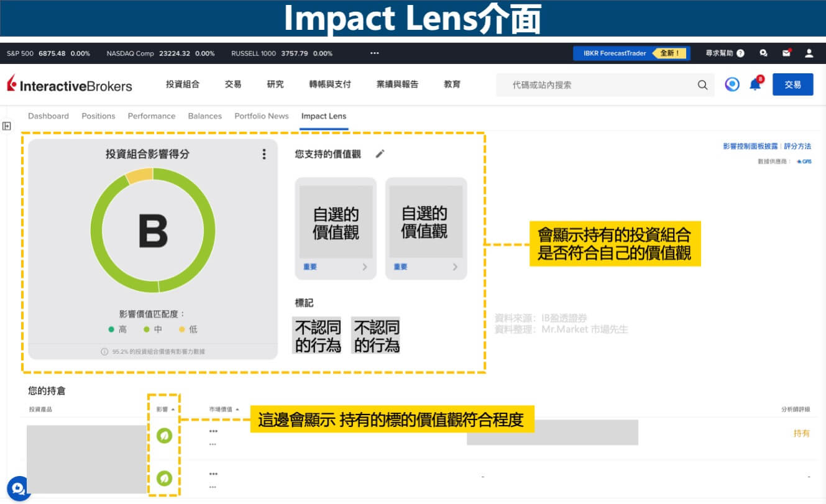This screenshot has height=504, width=826.
Task: Switch to the Portfolio News tab
Action: (261, 116)
